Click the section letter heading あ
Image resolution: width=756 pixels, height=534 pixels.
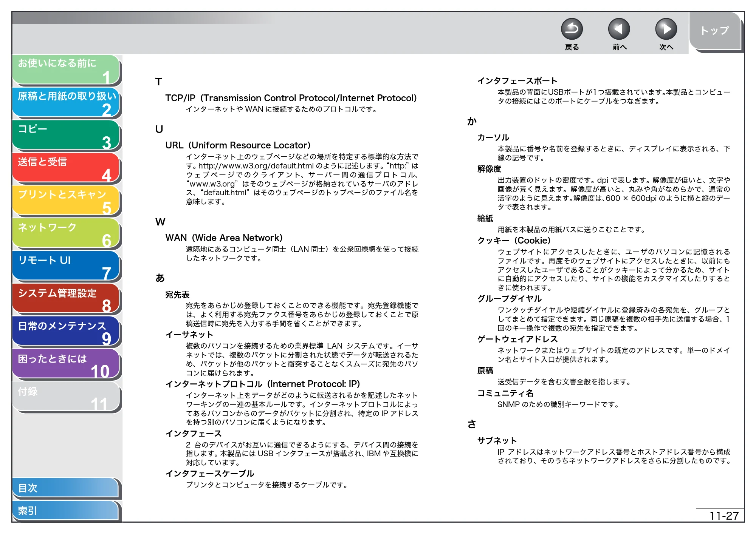tap(160, 278)
